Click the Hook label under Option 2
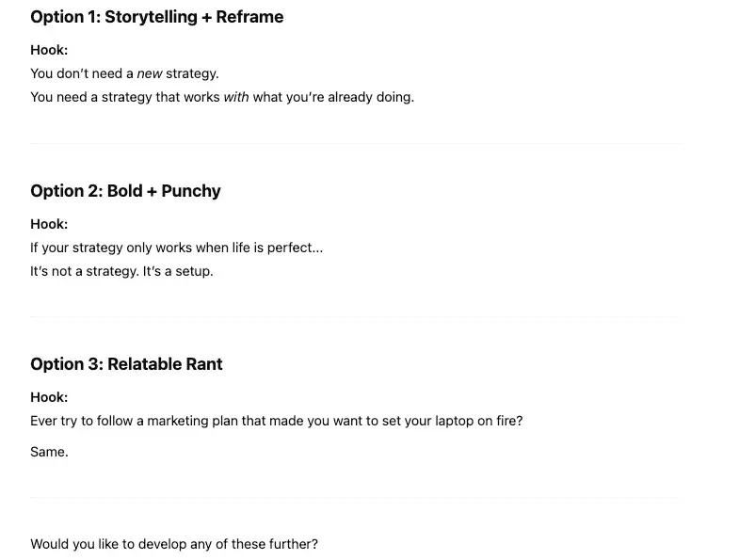The image size is (739, 560). (49, 224)
